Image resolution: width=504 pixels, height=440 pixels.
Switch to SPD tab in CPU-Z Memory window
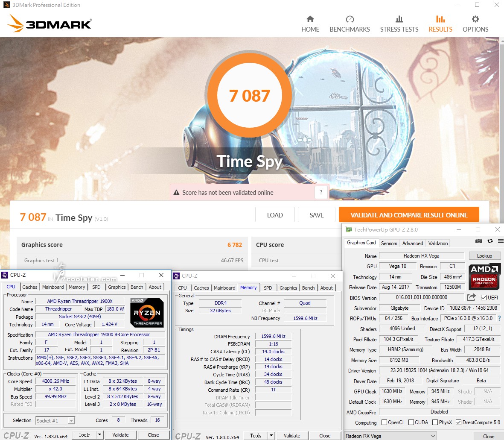[x=268, y=288]
